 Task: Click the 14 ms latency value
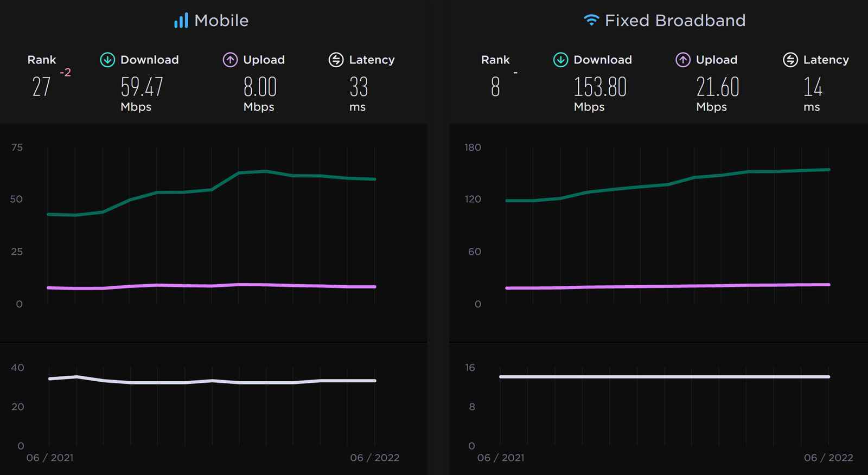coord(813,87)
